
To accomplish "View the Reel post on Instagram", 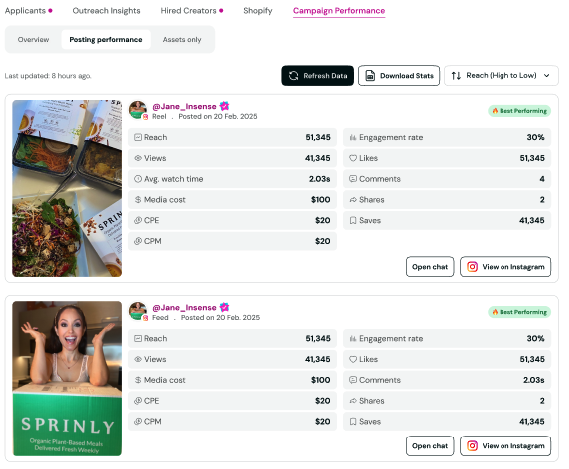I will pyautogui.click(x=505, y=267).
